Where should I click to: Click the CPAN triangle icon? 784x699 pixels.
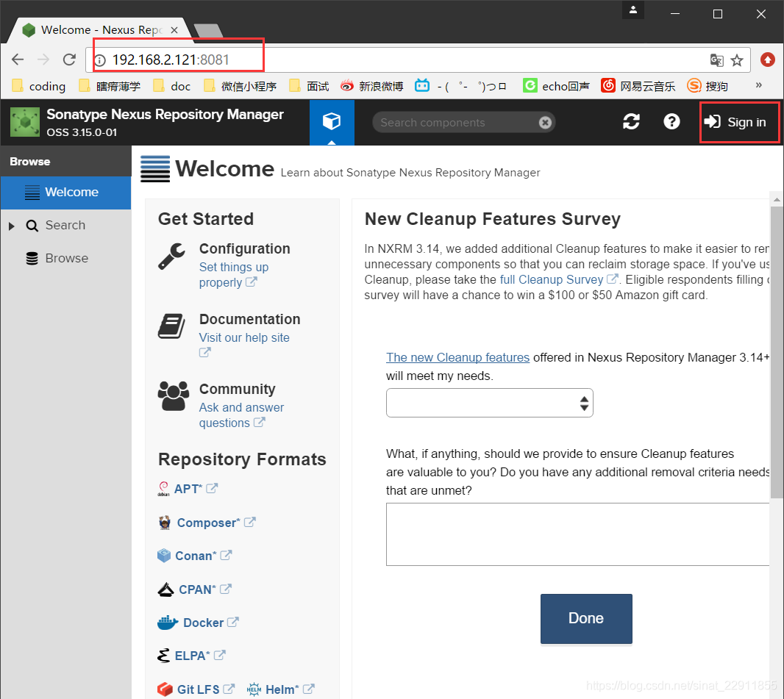[x=165, y=589]
